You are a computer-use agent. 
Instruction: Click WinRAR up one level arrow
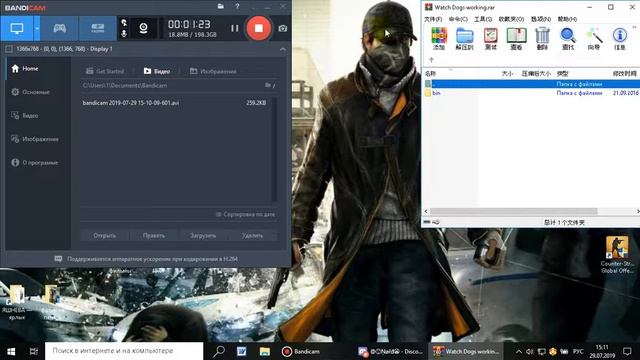click(431, 60)
